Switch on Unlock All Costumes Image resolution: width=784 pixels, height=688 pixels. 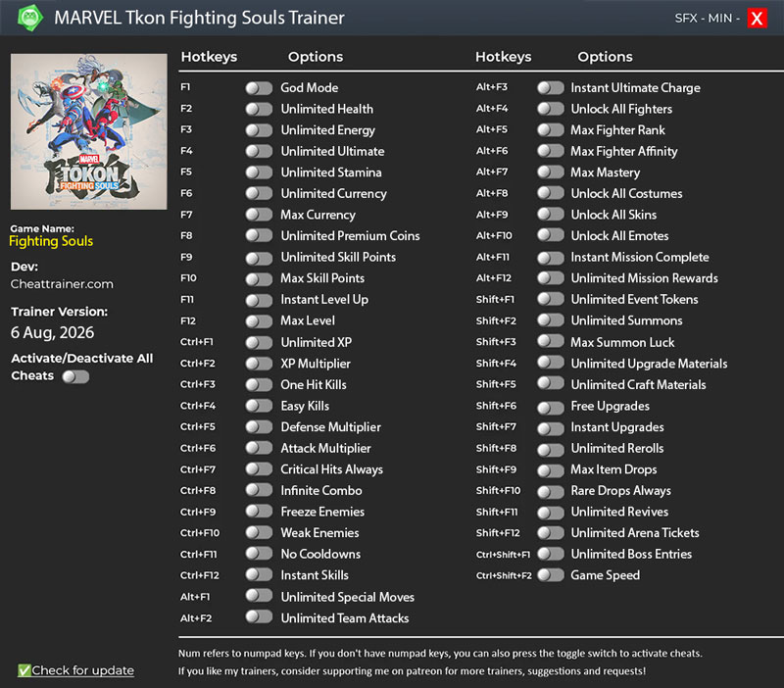(x=551, y=193)
